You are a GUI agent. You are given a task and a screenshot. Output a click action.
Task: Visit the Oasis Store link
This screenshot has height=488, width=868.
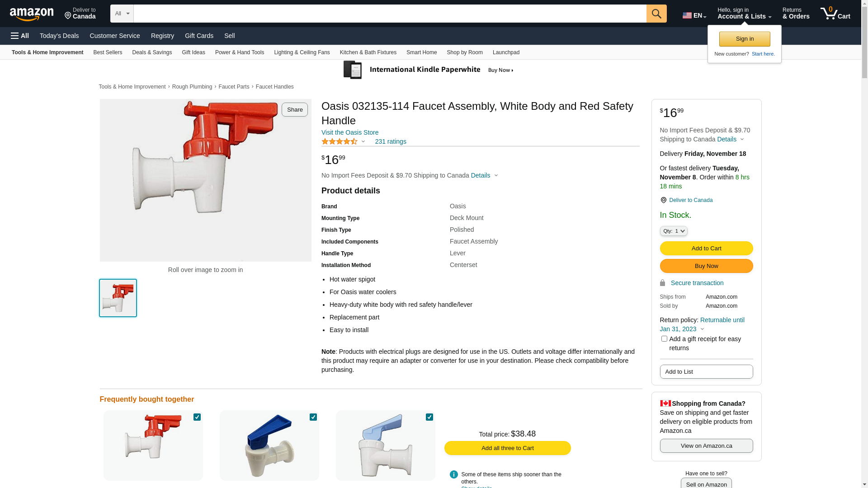[x=350, y=132]
